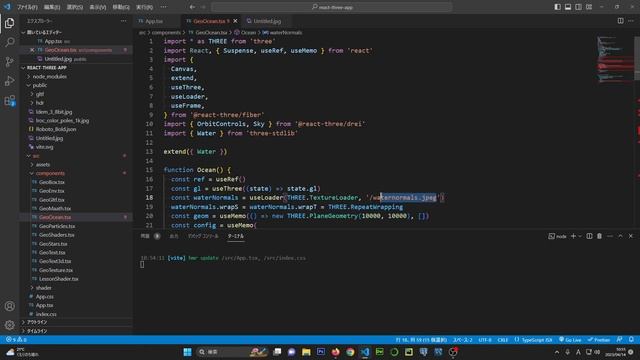Image resolution: width=640 pixels, height=360 pixels.
Task: Switch to the Debug Console panel tab
Action: [203, 236]
